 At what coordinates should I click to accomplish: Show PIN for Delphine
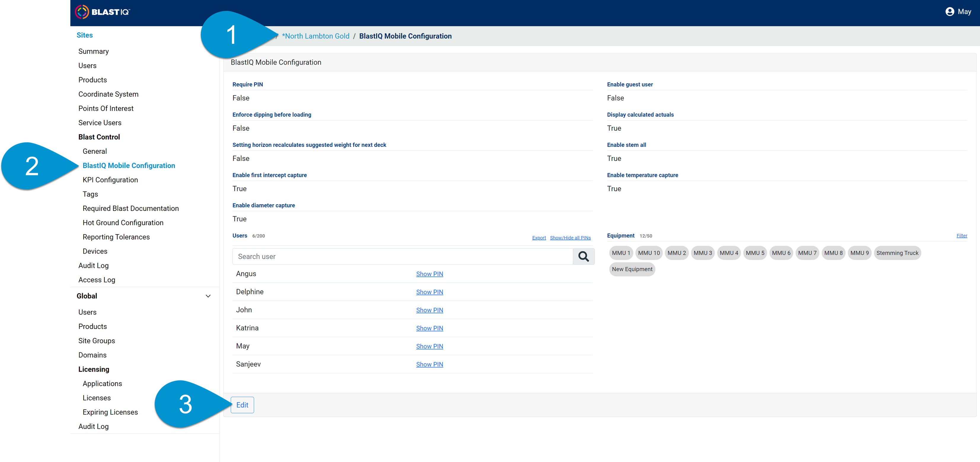(x=430, y=292)
